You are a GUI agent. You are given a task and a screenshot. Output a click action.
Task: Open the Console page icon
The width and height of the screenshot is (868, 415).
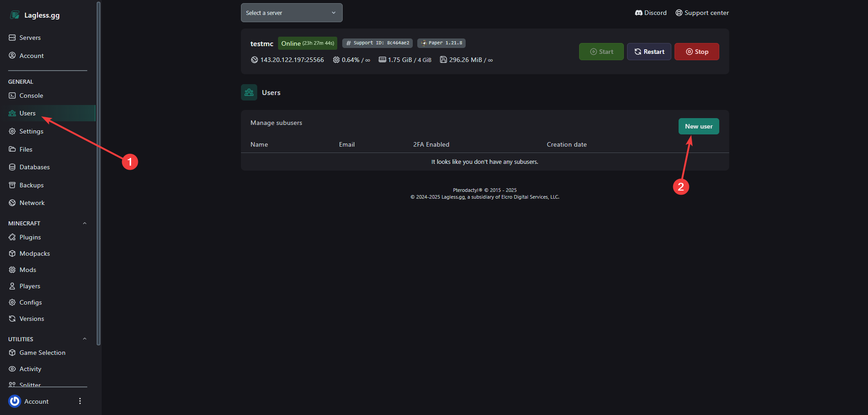12,95
